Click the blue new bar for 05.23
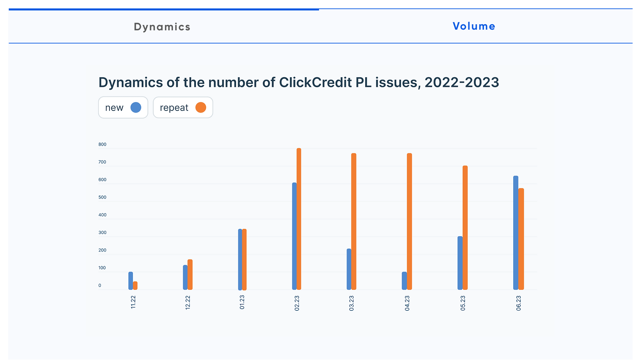 click(460, 263)
